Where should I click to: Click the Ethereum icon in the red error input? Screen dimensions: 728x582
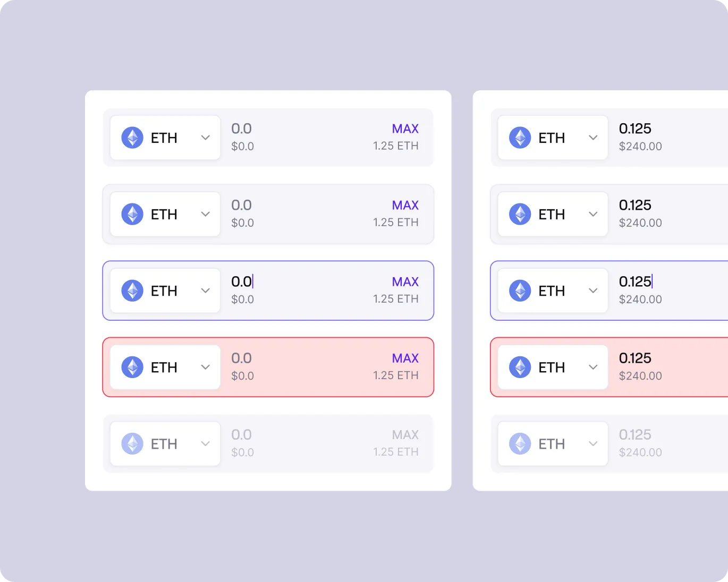coord(131,367)
